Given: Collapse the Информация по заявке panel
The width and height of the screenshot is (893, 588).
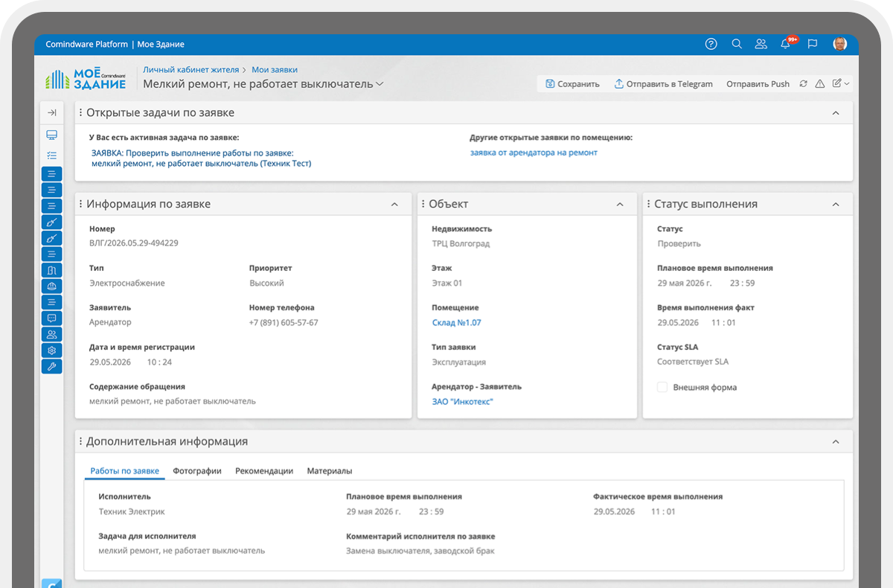Looking at the screenshot, I should coord(394,204).
